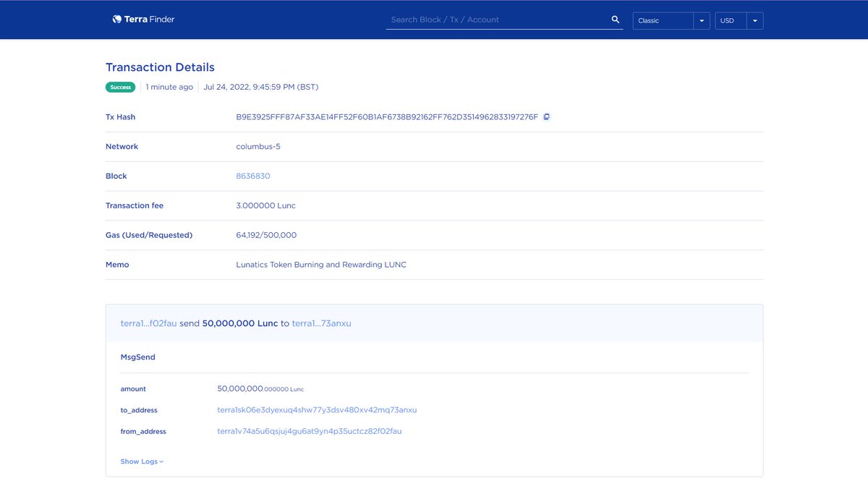Click the Lunatics Token Burning memo text

(321, 265)
